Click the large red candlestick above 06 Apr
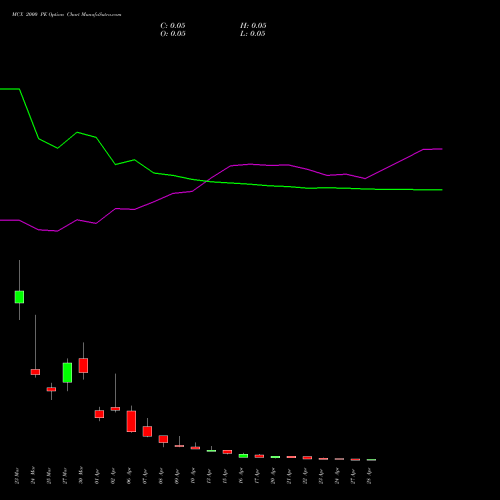The height and width of the screenshot is (500, 500). click(131, 421)
